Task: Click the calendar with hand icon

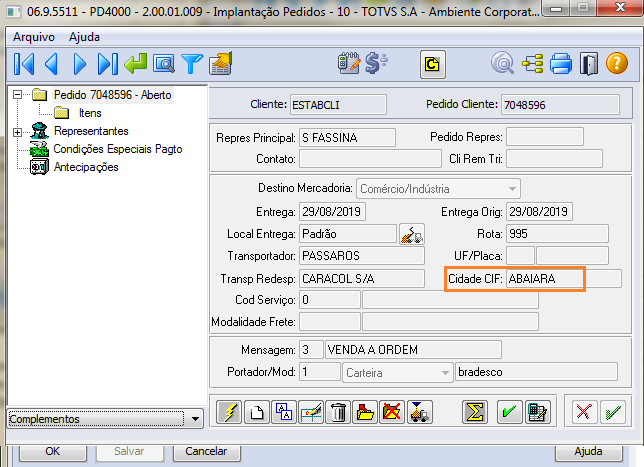Action: coord(221,64)
